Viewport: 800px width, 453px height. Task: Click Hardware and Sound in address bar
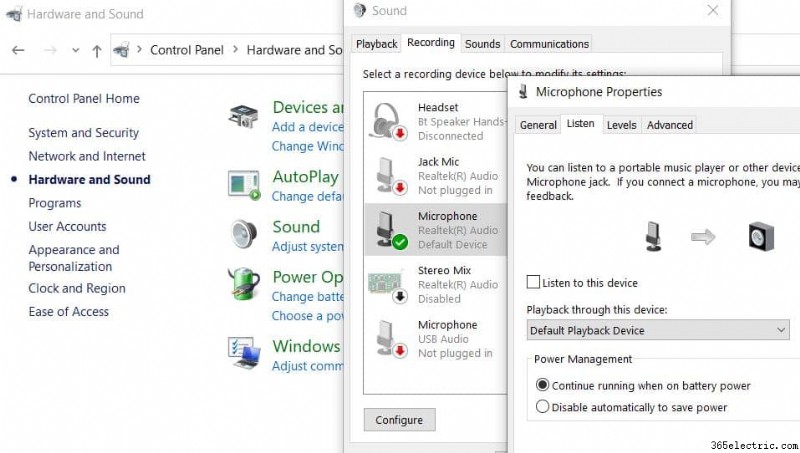point(294,50)
